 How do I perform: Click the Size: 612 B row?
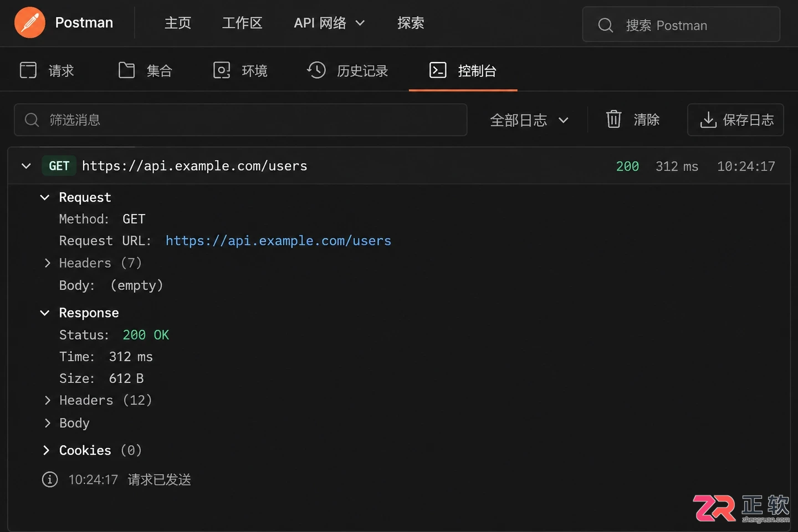[101, 378]
